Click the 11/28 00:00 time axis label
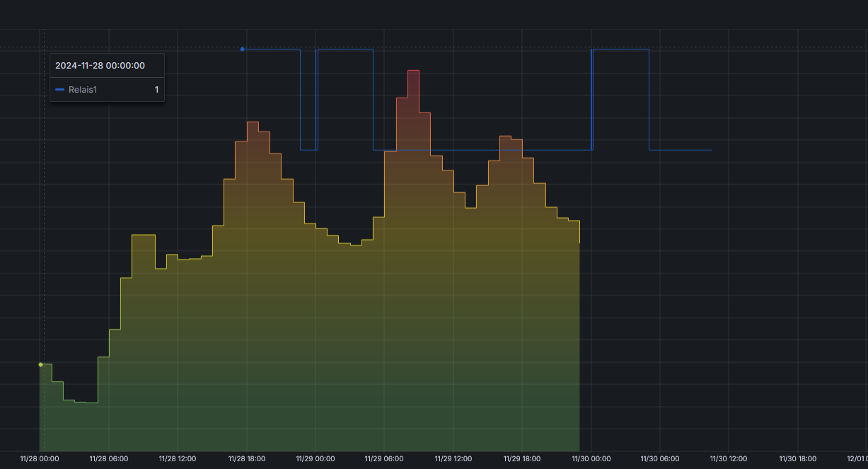Screen dimensions: 868x469 coord(40,459)
